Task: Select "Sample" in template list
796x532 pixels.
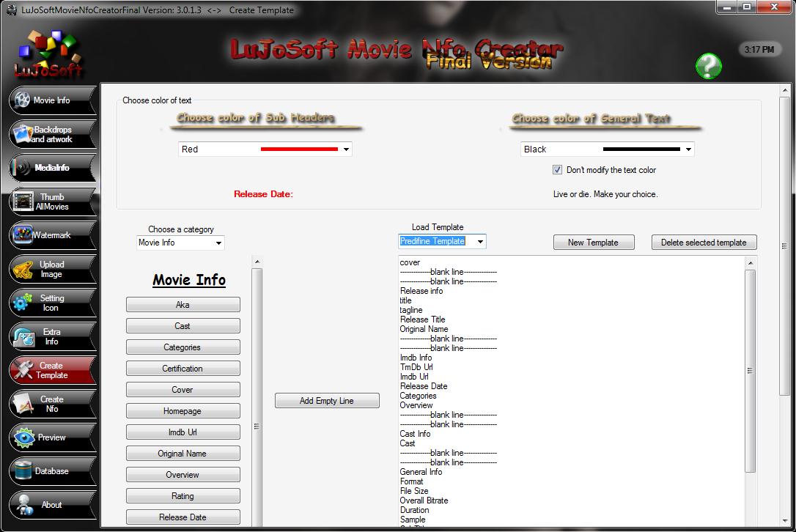Action: point(413,520)
